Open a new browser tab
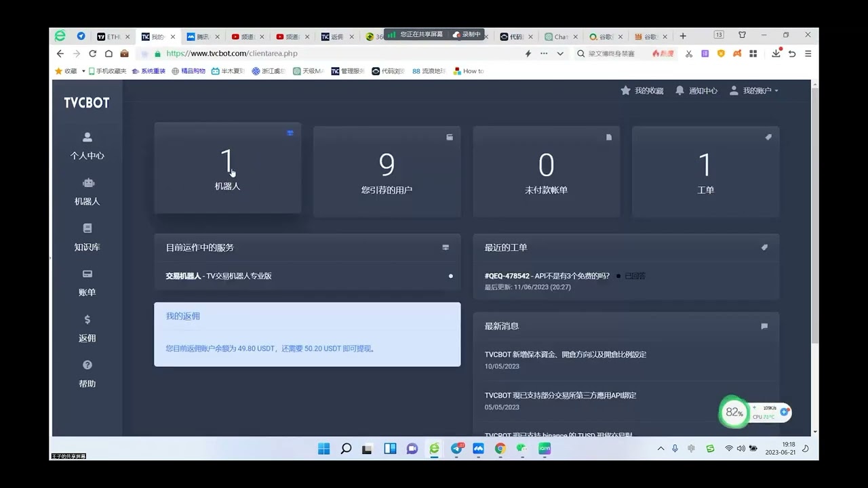The height and width of the screenshot is (488, 868). 683,36
